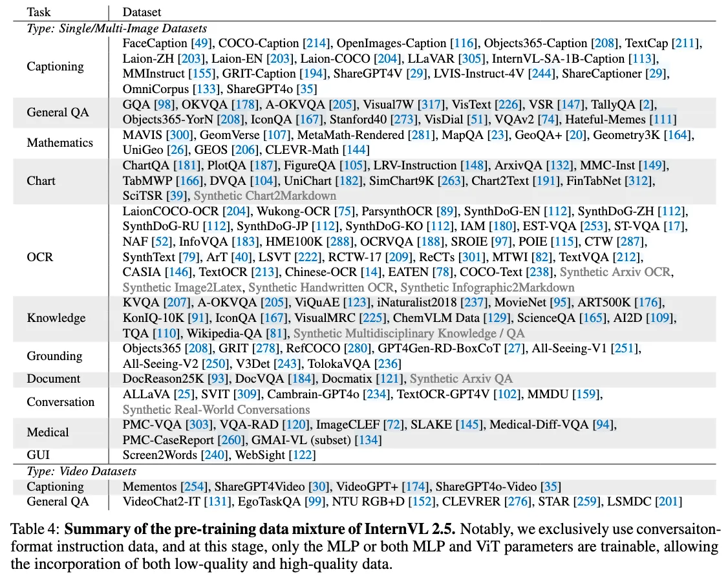Click the KVQA citation [207]
The width and height of the screenshot is (728, 576).
click(x=171, y=303)
